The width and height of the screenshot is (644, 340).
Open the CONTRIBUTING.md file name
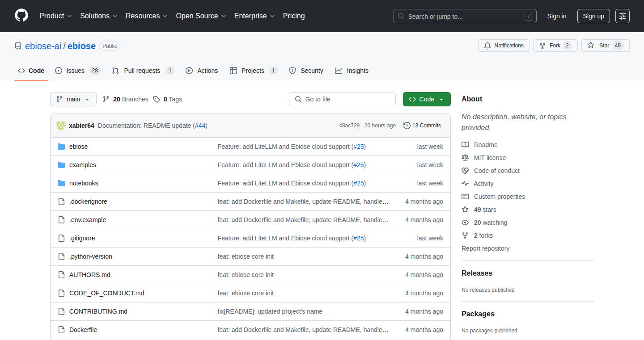pyautogui.click(x=98, y=311)
